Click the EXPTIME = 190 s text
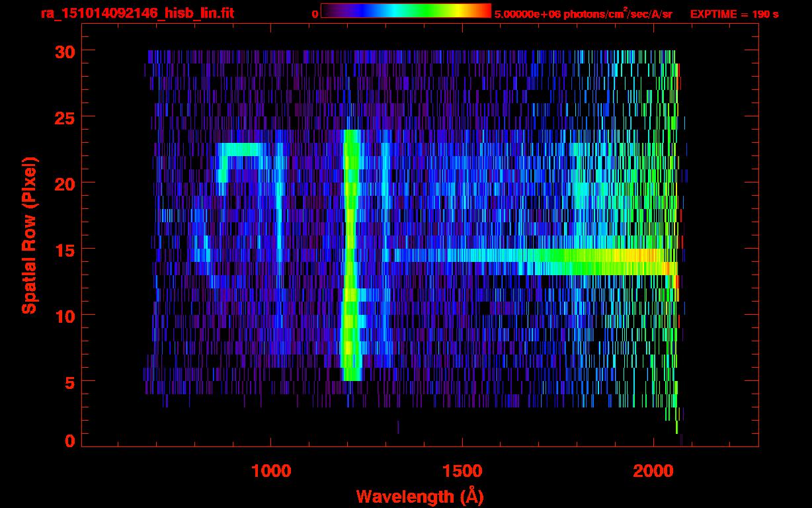The image size is (812, 508). 734,13
